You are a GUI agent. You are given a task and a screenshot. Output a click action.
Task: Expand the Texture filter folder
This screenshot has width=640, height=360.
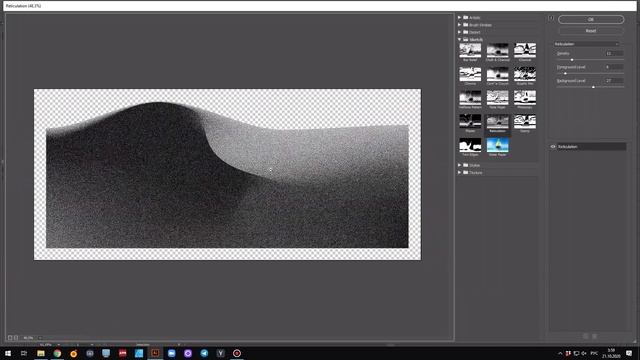pyautogui.click(x=460, y=173)
